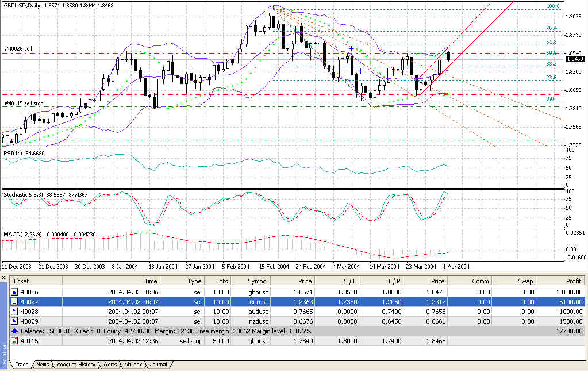Open the Alerts tab
This screenshot has width=588, height=372.
110,365
